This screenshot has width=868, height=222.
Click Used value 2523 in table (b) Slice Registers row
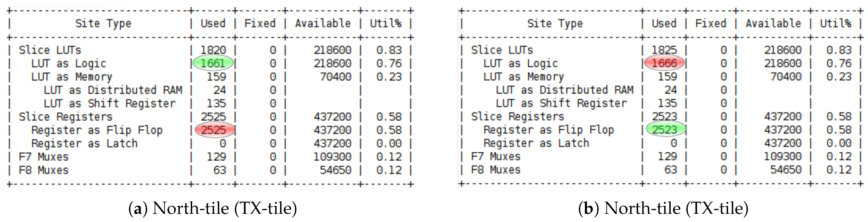(664, 117)
